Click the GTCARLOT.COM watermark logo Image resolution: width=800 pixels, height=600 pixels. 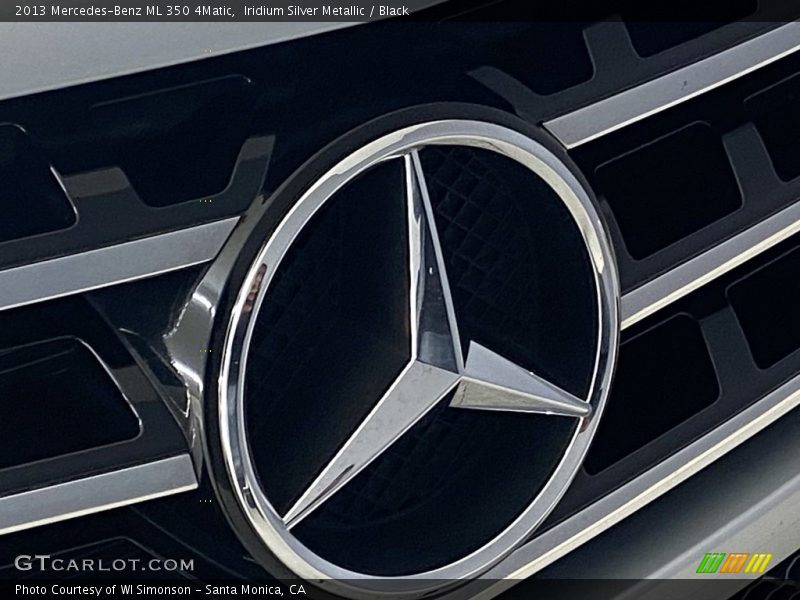click(104, 563)
